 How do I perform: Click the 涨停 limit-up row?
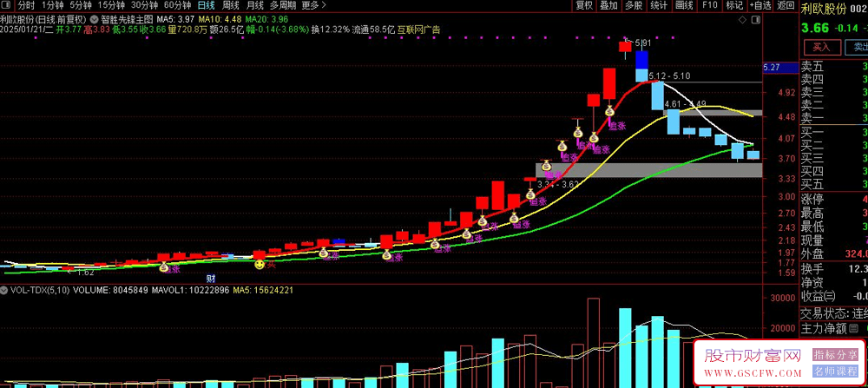834,200
